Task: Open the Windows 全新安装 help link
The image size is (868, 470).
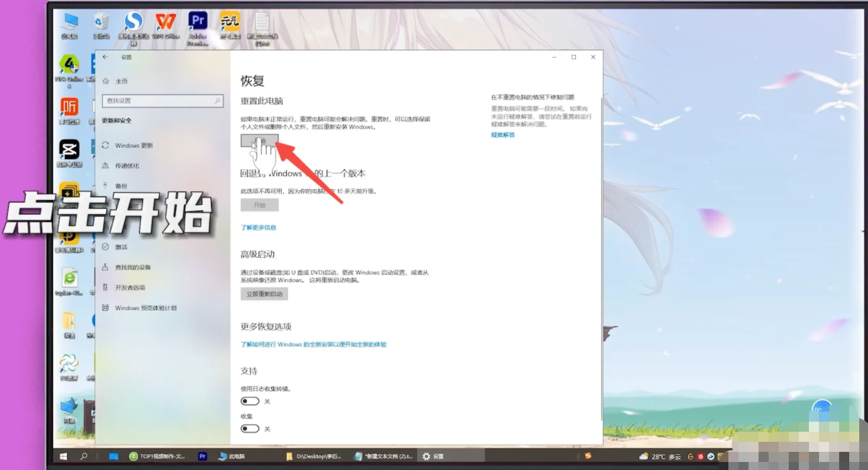Action: (314, 344)
